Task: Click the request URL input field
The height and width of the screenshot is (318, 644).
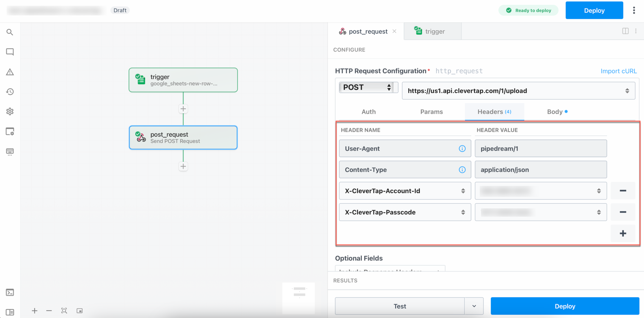Action: [x=518, y=91]
